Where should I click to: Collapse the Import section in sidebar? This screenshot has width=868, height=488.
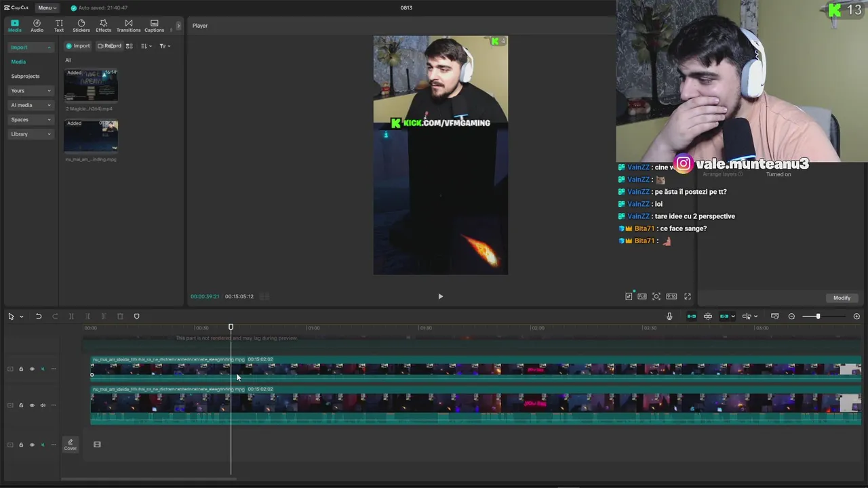[x=31, y=47]
